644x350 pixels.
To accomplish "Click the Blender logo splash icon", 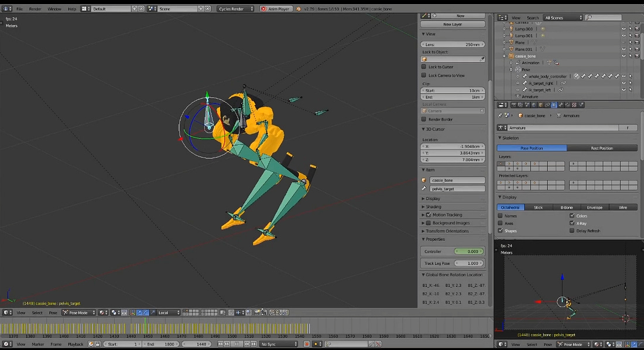I will [x=299, y=9].
